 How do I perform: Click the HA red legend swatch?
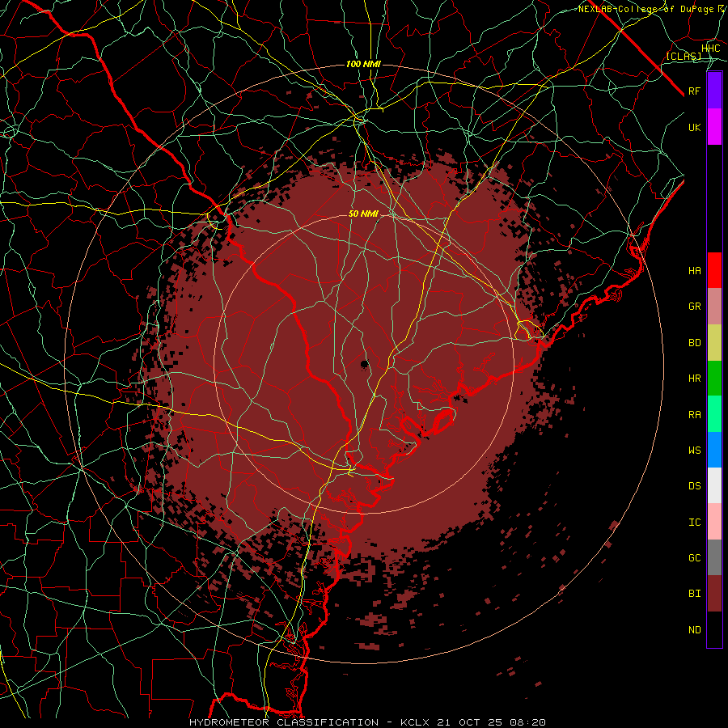pyautogui.click(x=714, y=270)
